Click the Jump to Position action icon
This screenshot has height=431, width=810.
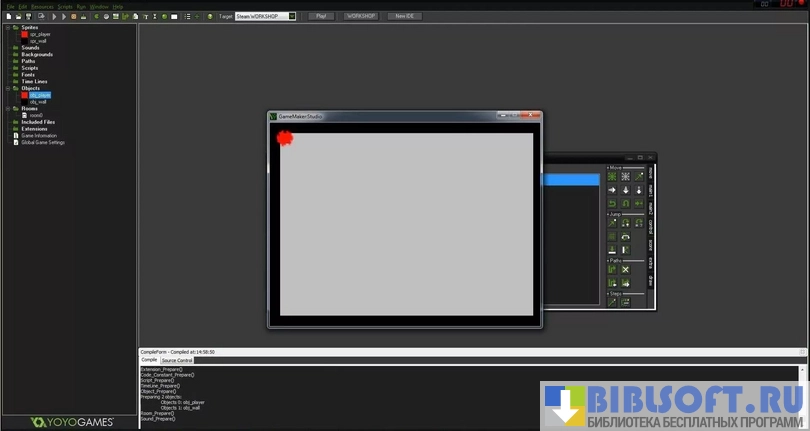click(x=612, y=223)
